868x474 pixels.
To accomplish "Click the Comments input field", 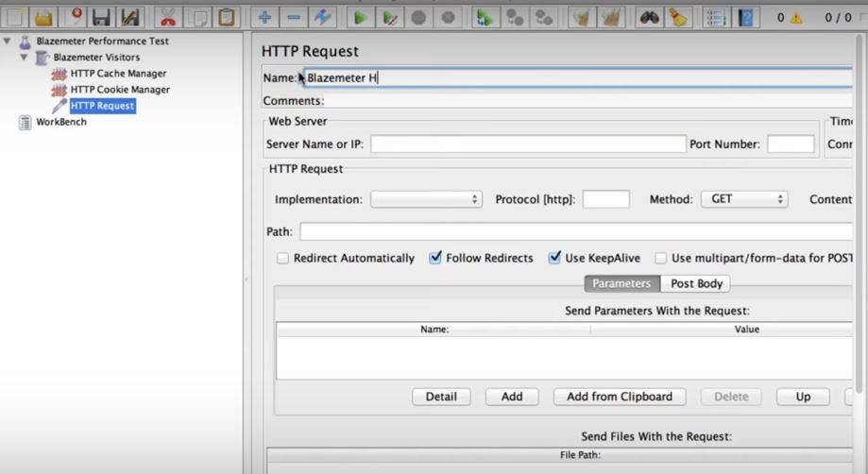I will tap(589, 101).
